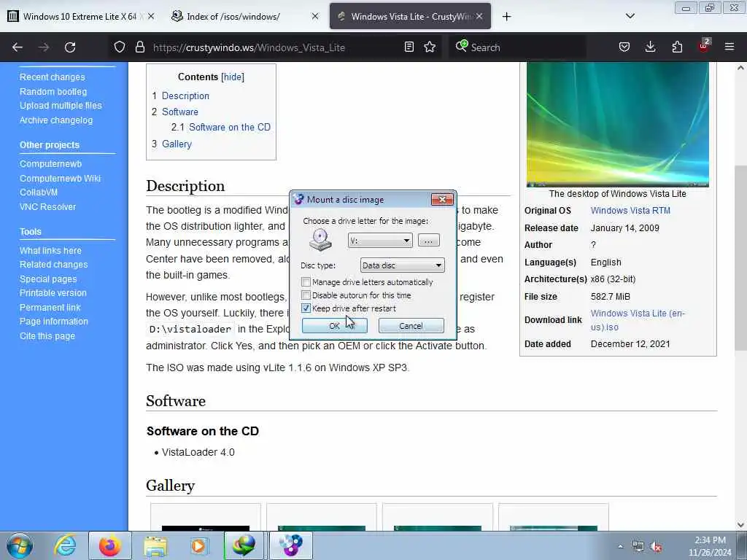The image size is (747, 560).
Task: Bookmark this page with the star icon
Action: pyautogui.click(x=430, y=47)
